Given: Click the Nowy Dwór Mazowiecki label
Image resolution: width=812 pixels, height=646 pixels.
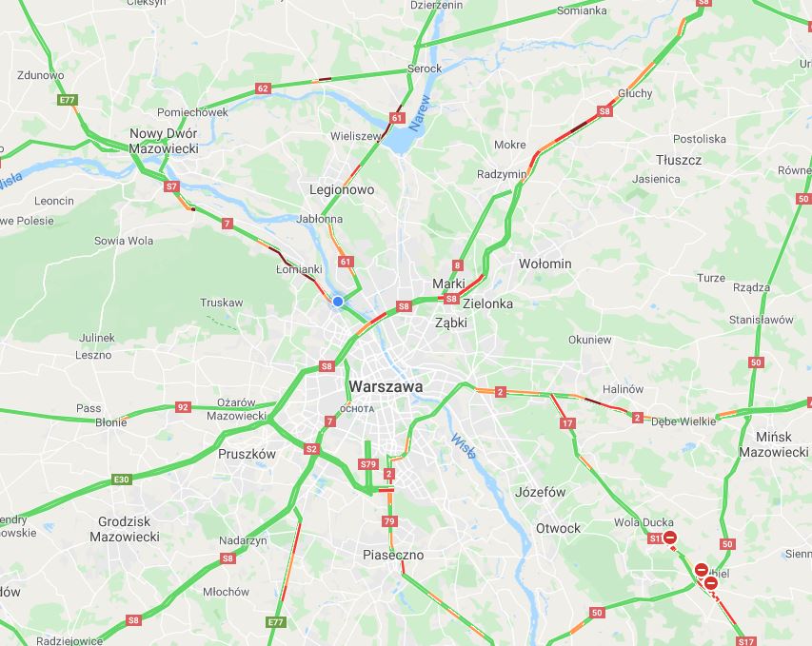Looking at the screenshot, I should pyautogui.click(x=164, y=141).
